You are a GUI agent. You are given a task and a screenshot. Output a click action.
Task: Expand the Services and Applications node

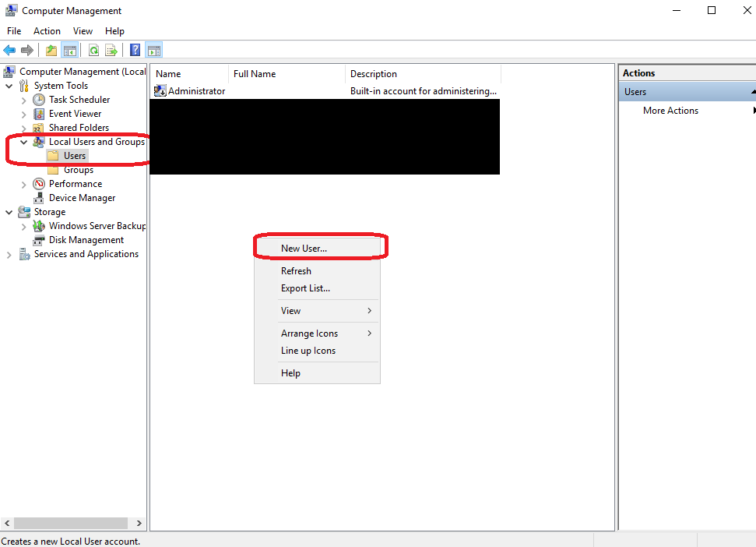pos(9,255)
